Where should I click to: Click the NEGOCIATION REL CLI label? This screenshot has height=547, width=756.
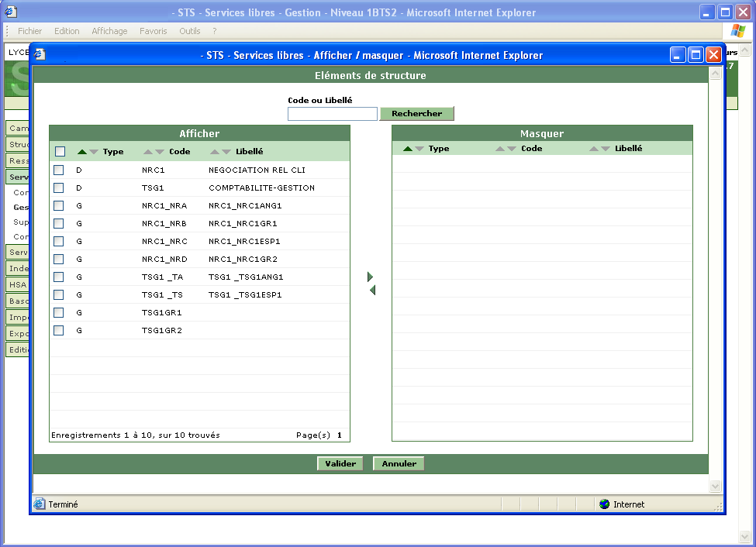point(257,170)
